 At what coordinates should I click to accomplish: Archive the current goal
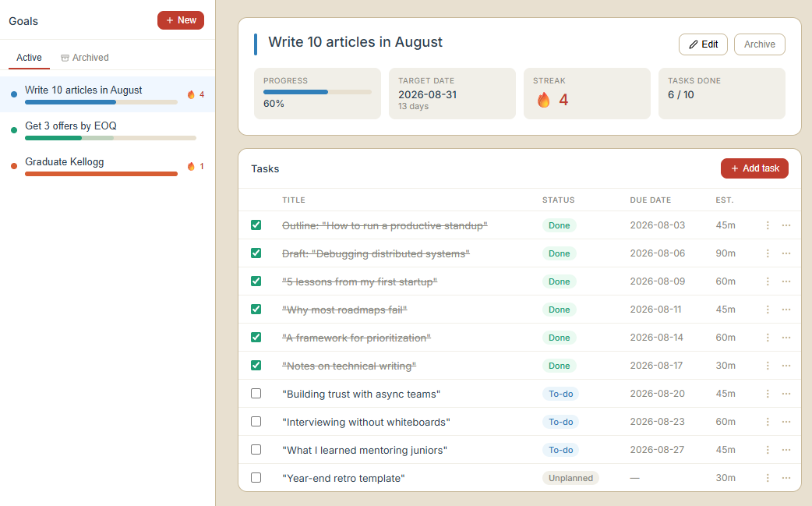point(760,44)
